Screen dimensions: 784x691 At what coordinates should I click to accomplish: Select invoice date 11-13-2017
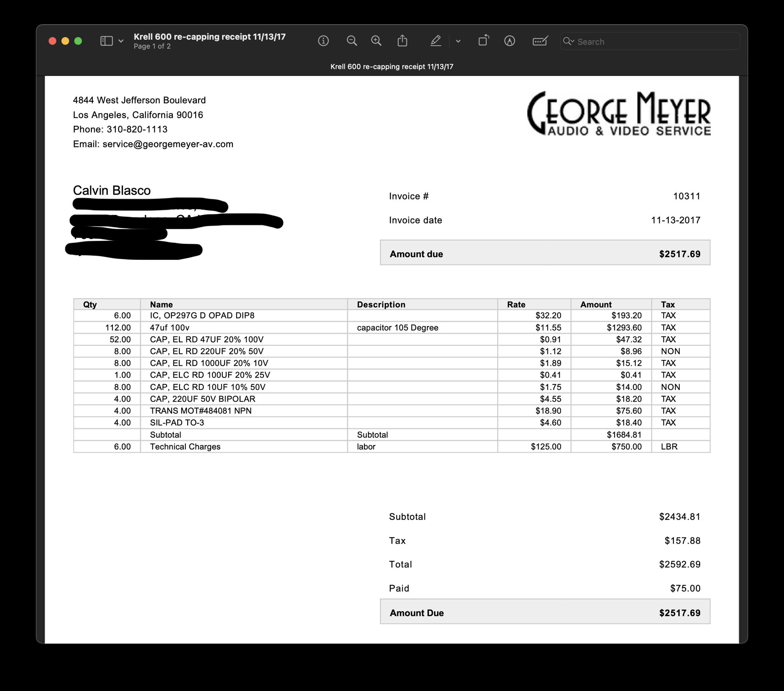[x=675, y=220]
